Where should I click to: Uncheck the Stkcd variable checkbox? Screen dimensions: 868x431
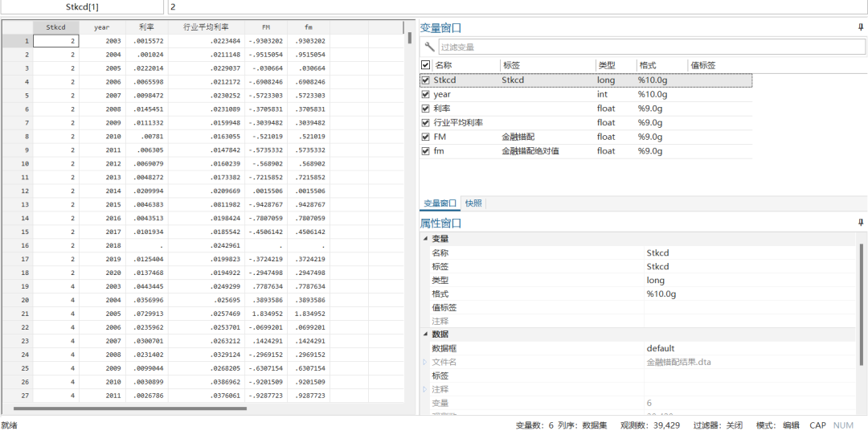[426, 80]
